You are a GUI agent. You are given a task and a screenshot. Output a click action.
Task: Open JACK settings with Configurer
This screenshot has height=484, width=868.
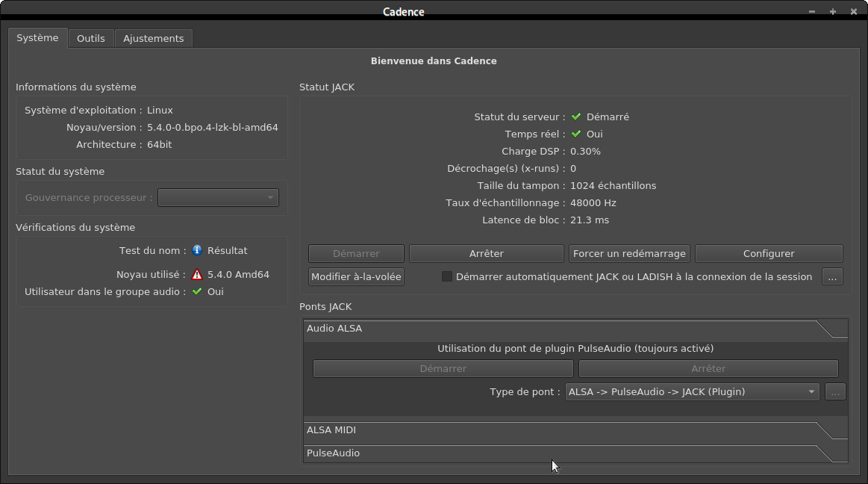click(x=769, y=254)
